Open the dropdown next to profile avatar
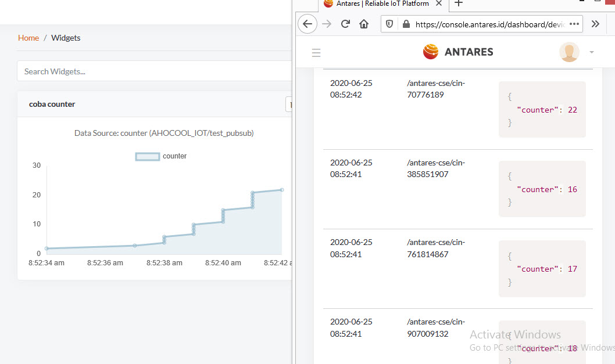This screenshot has height=364, width=615. [x=591, y=52]
